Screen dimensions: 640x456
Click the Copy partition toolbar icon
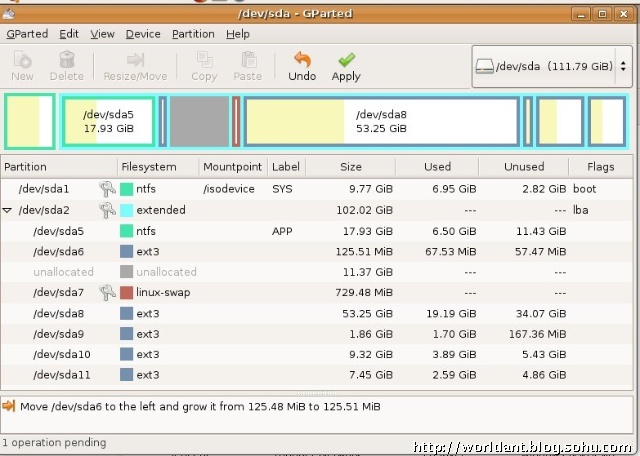click(x=204, y=66)
